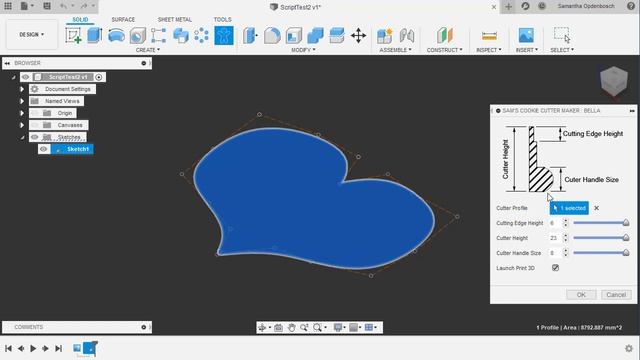Click the Cutter Height slider handle
Screen dimensions: 640x360
coord(626,238)
